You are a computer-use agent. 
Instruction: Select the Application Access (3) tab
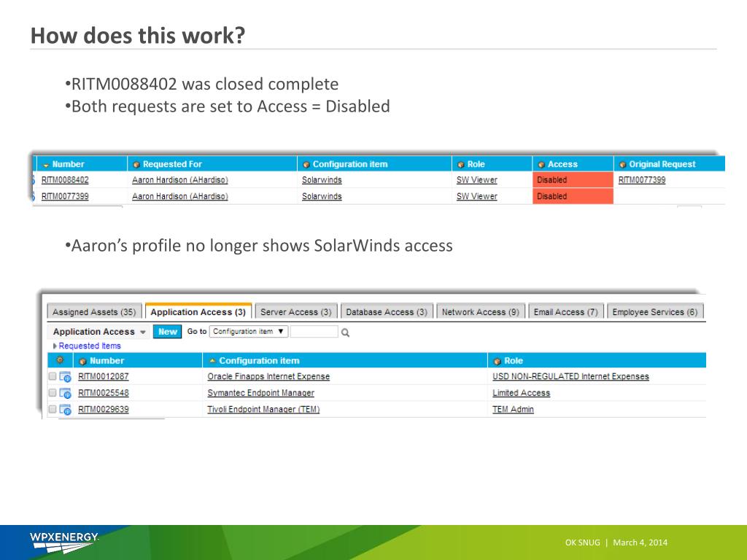coord(198,312)
